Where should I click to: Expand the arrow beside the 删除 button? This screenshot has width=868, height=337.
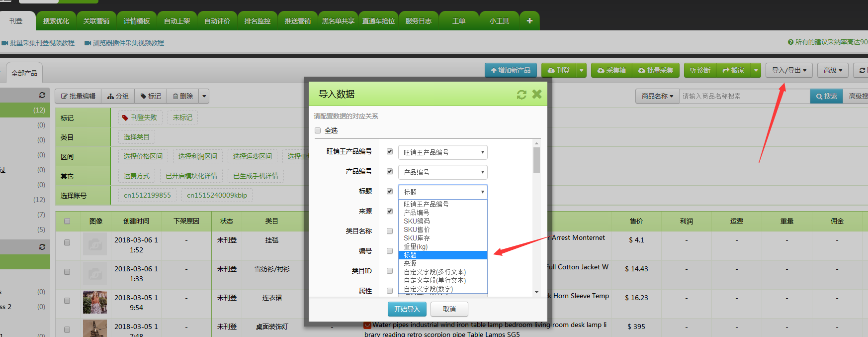pos(204,96)
